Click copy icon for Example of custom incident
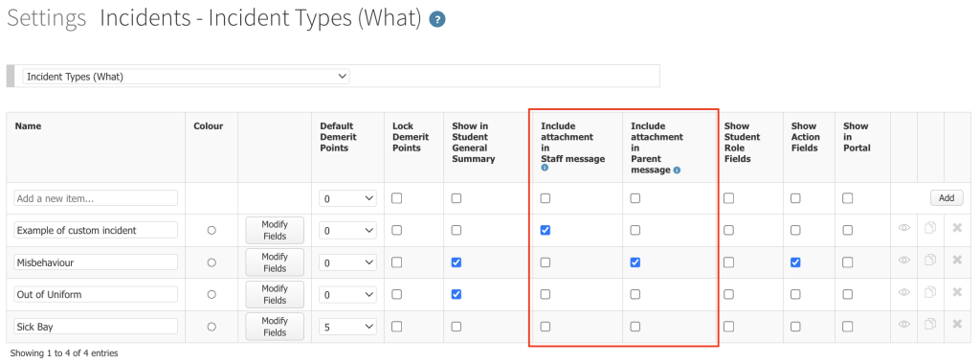The height and width of the screenshot is (364, 980). (930, 228)
